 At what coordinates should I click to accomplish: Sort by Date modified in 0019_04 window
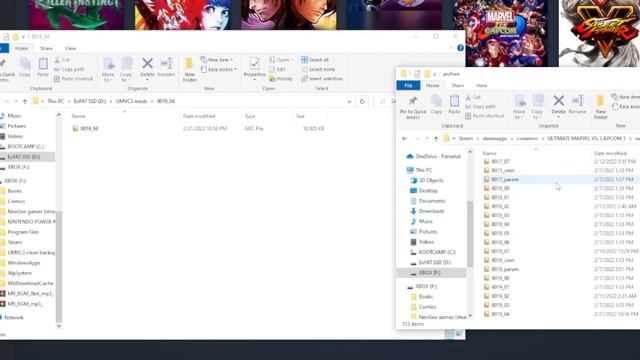[x=199, y=116]
